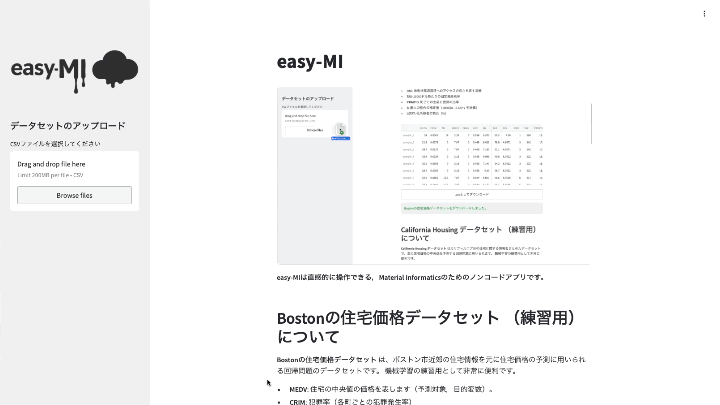Click the 'Drag and drop file here' text
Screen dimensions: 720x405
(51, 164)
